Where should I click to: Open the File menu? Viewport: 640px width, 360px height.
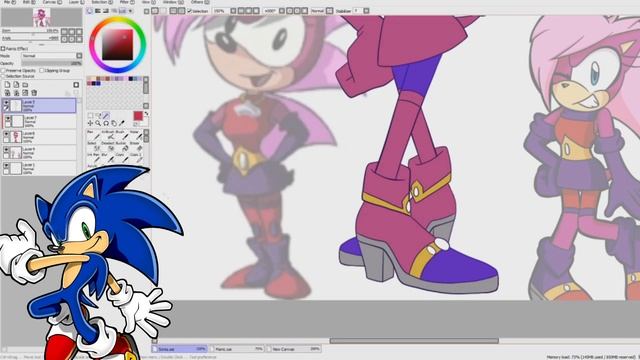[x=10, y=2]
